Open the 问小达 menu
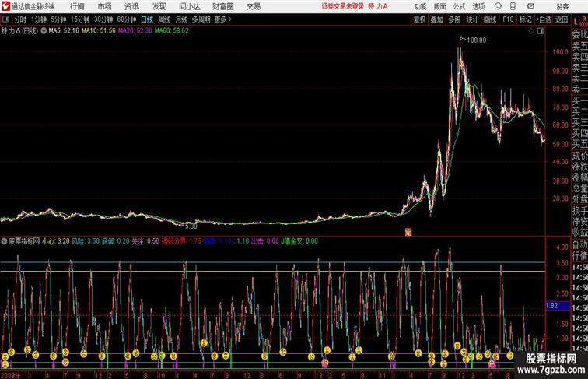Image resolution: width=588 pixels, height=379 pixels. coord(190,6)
